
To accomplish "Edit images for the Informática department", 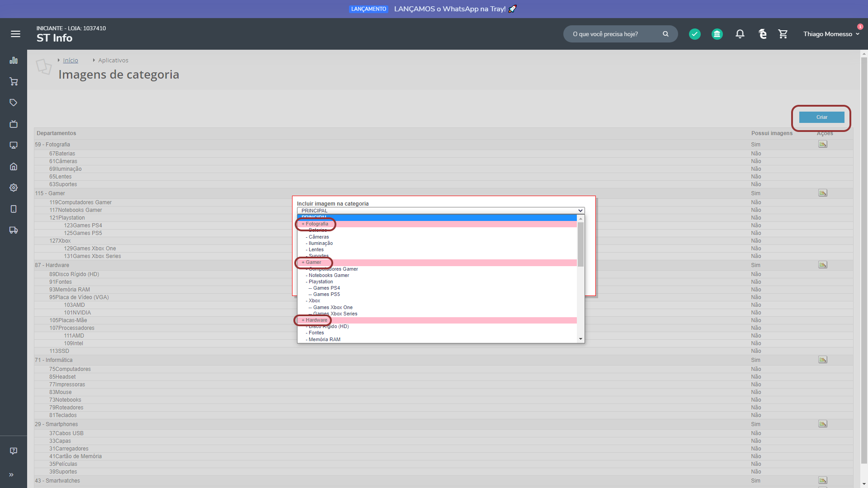I will (822, 360).
